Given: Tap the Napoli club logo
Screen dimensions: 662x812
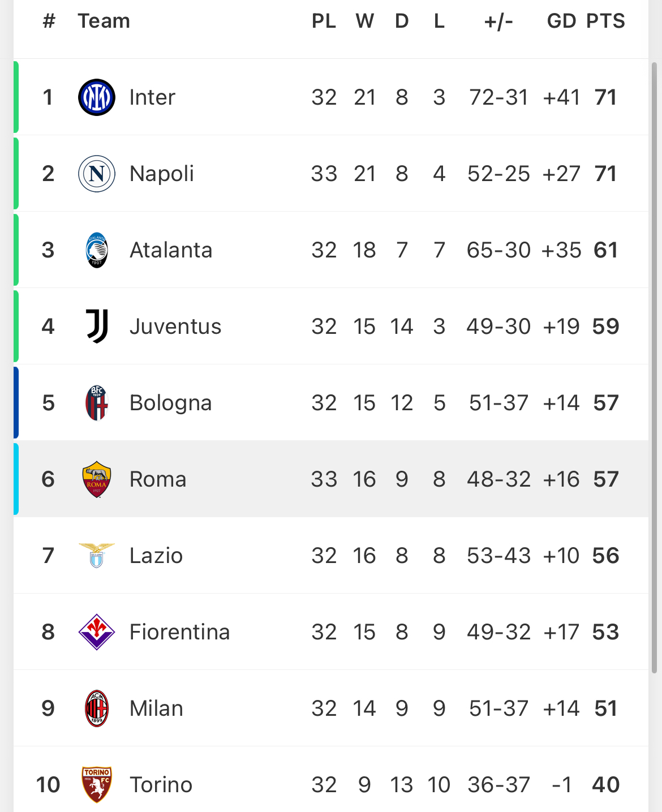Looking at the screenshot, I should click(97, 174).
